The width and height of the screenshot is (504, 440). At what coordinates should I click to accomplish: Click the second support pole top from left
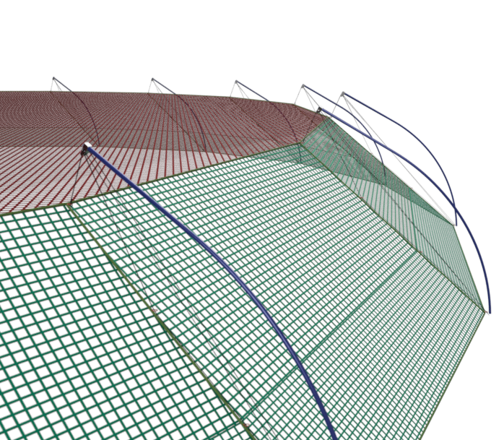(152, 79)
